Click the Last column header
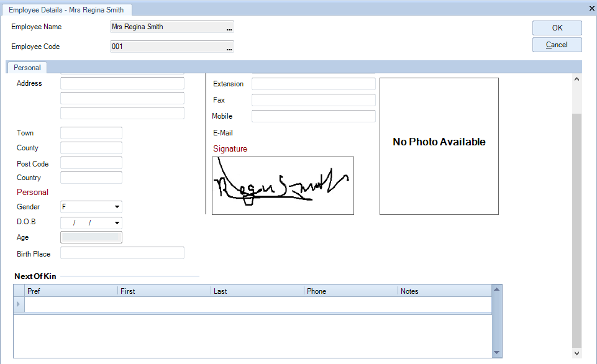597x364 pixels. pos(257,291)
